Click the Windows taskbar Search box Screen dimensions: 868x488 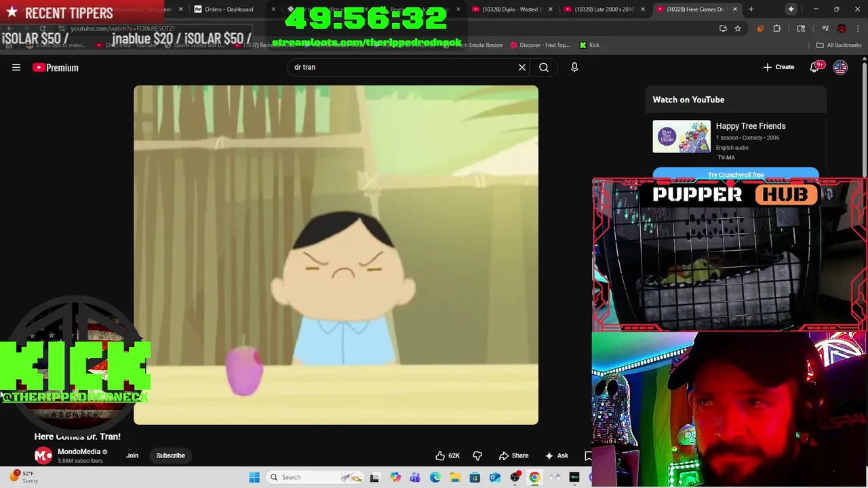tap(317, 477)
